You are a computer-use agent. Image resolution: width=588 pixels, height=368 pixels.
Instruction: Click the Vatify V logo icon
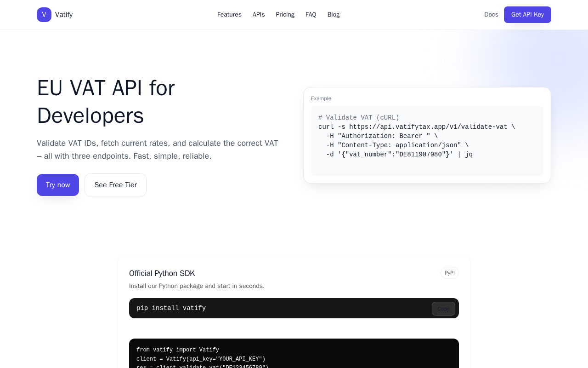[44, 15]
